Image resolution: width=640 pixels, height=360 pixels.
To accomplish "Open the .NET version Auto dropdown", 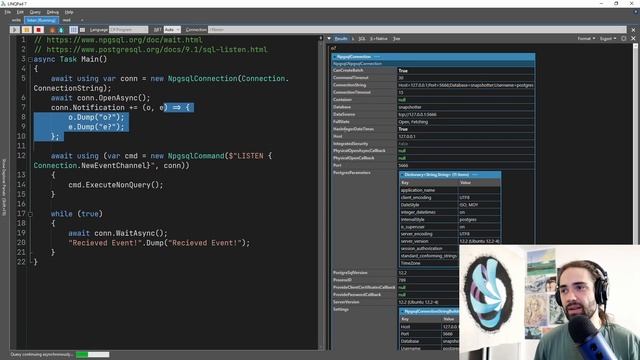I will coord(172,30).
